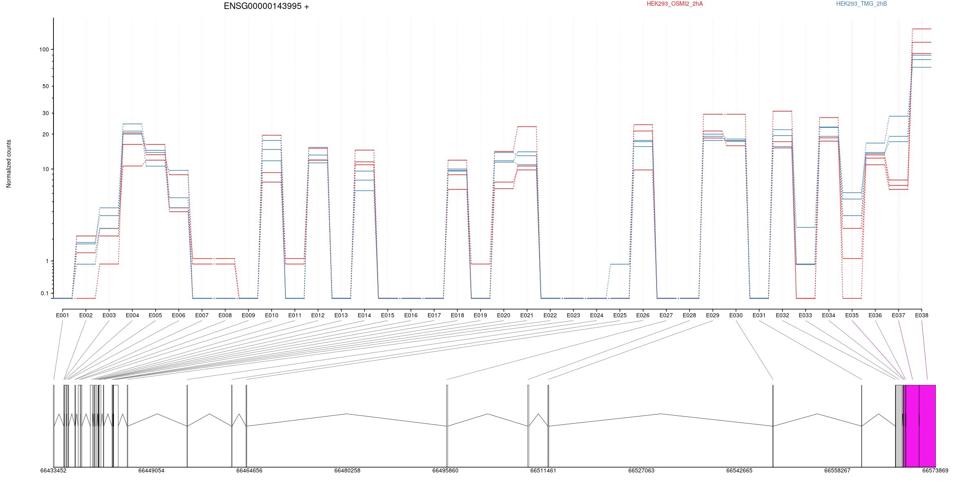Click exon label E015

(x=388, y=315)
